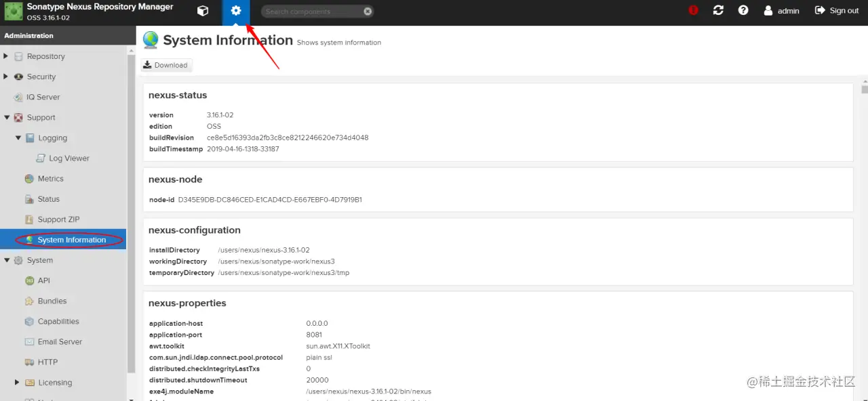The width and height of the screenshot is (868, 401).
Task: Click the Support lifebuoy icon
Action: point(18,117)
